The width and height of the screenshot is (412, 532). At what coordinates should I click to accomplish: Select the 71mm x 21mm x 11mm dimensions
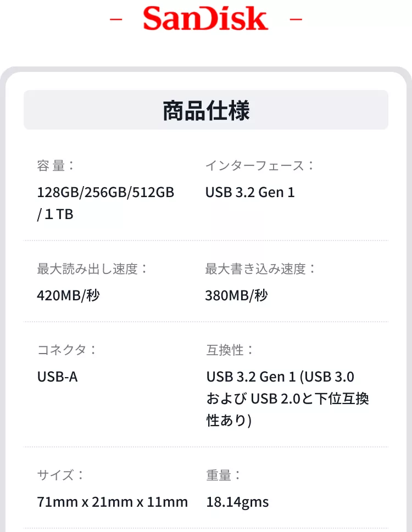click(112, 502)
